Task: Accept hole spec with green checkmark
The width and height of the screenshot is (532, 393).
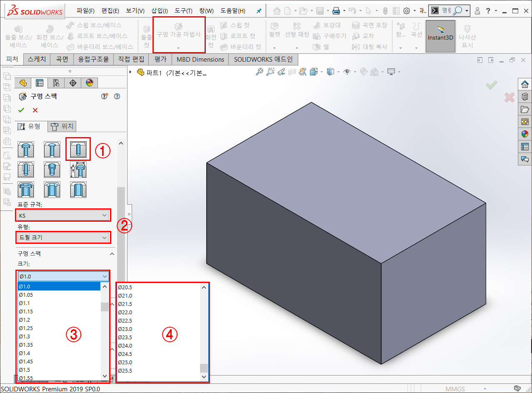Action: (21, 110)
